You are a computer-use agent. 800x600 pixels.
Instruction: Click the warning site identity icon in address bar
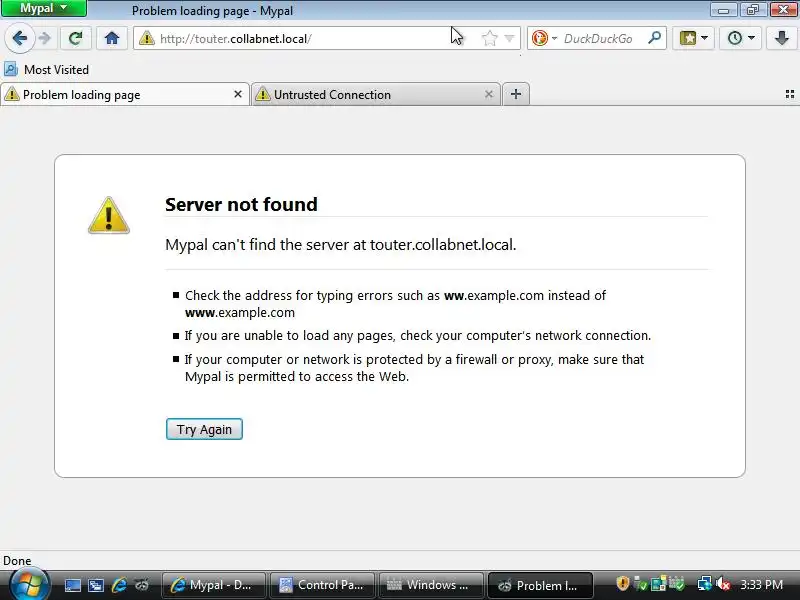point(146,38)
